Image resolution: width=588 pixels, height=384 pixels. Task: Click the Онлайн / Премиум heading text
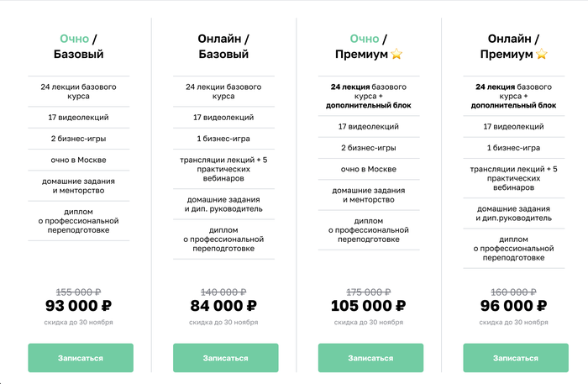pos(513,46)
